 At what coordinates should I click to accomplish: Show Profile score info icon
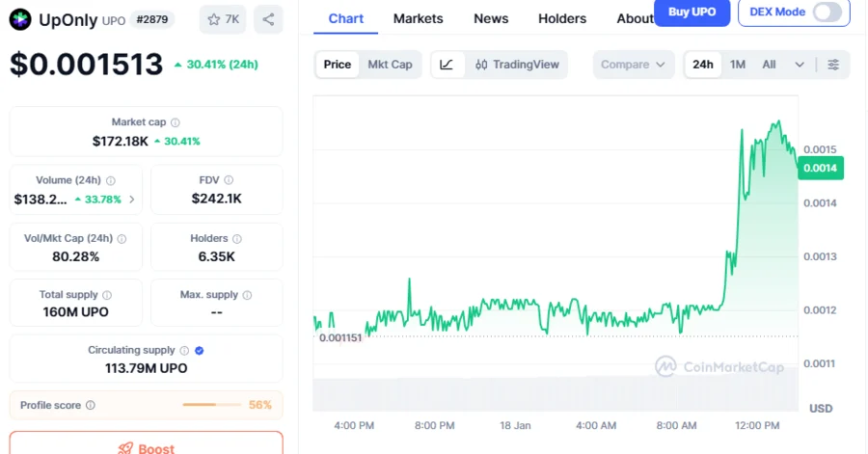(x=91, y=405)
